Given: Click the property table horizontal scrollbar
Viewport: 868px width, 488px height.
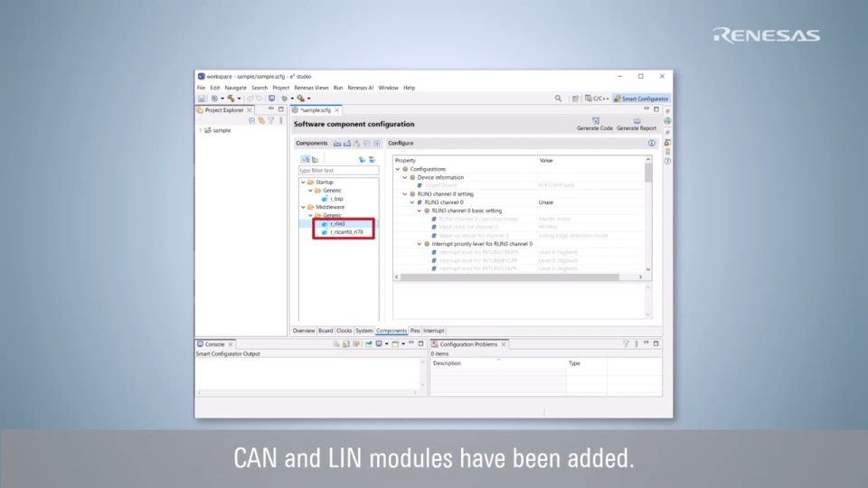Looking at the screenshot, I should (510, 277).
